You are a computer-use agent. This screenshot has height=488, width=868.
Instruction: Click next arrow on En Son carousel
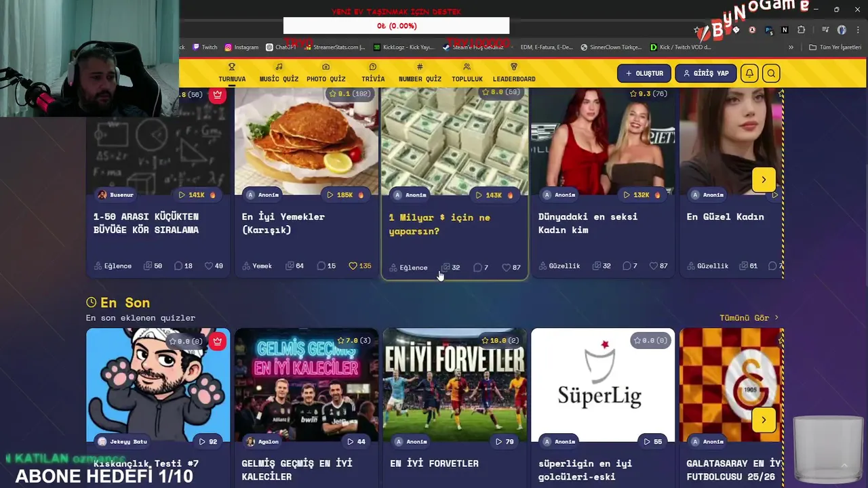click(x=764, y=420)
